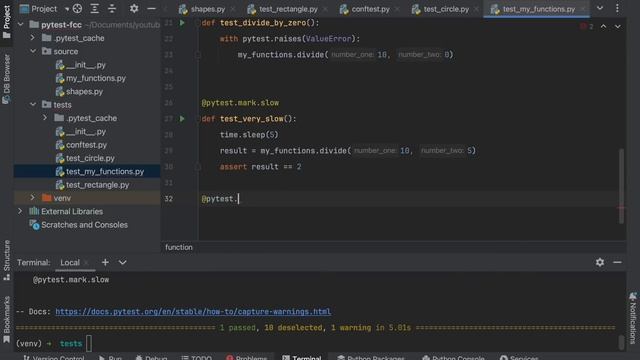The image size is (640, 360).
Task: Run test_divide_by_zero from gutter
Action: tap(182, 23)
